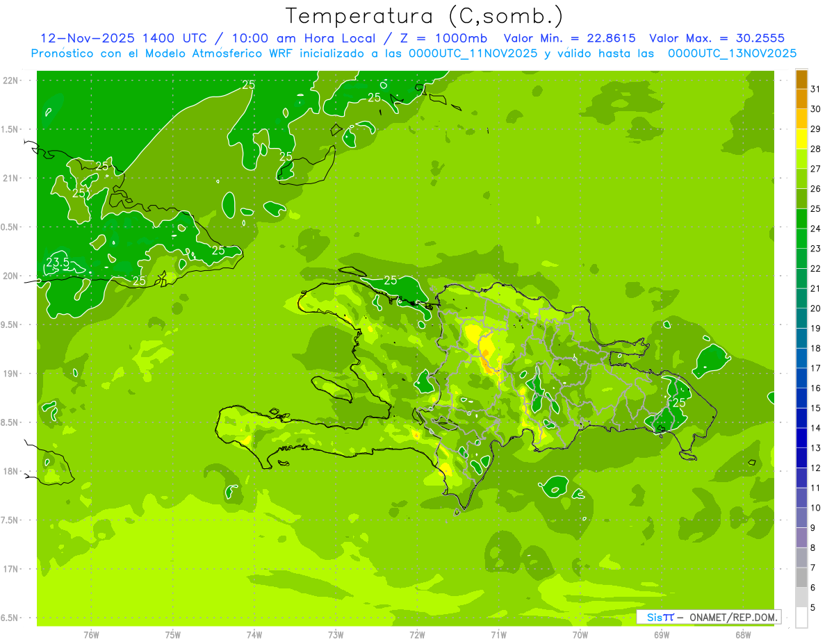Click the "23.5" contour label over Cuba
Image resolution: width=834 pixels, height=644 pixels.
tap(58, 262)
